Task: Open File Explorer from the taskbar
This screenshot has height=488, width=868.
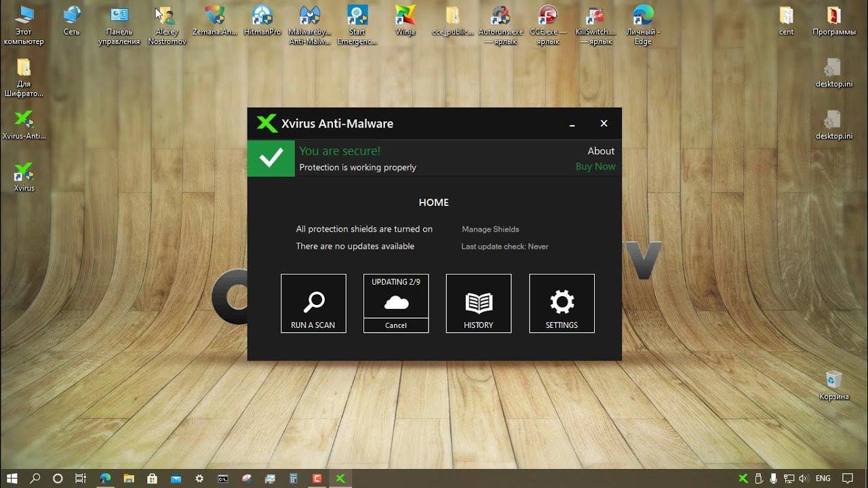Action: coord(129,478)
